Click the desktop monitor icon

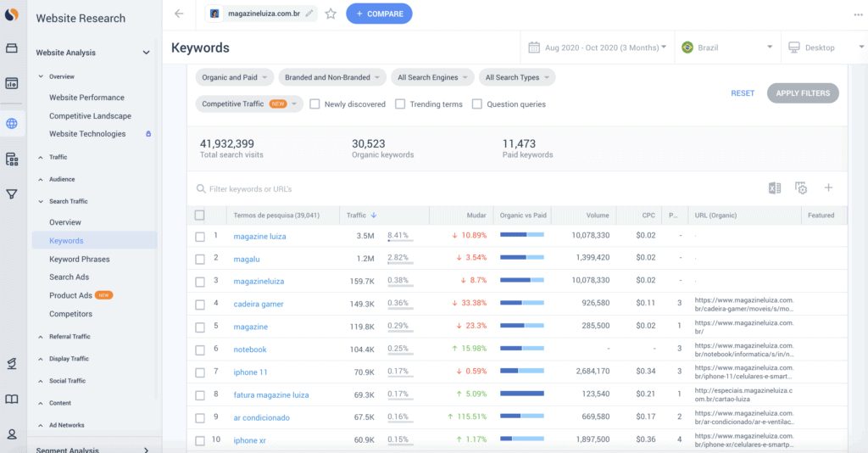(x=793, y=48)
